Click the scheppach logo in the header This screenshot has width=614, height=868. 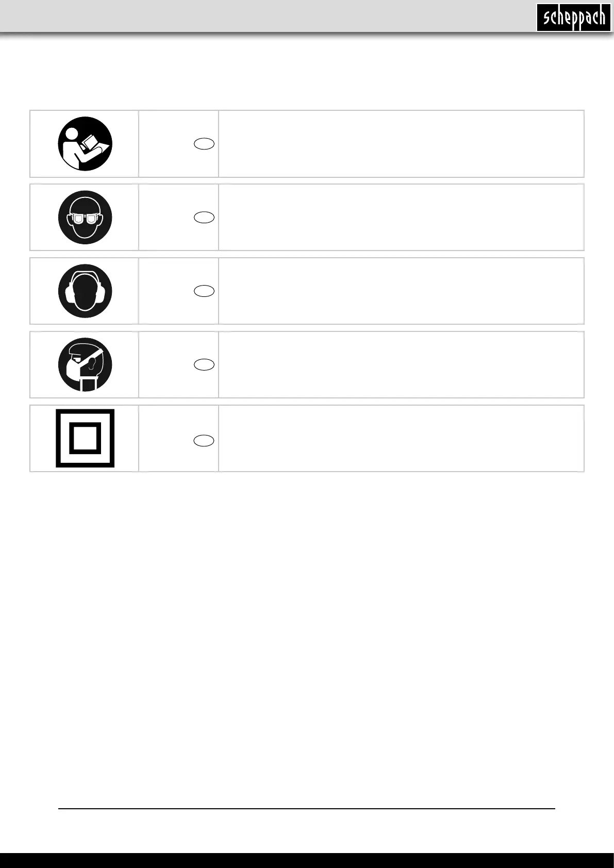tap(574, 18)
